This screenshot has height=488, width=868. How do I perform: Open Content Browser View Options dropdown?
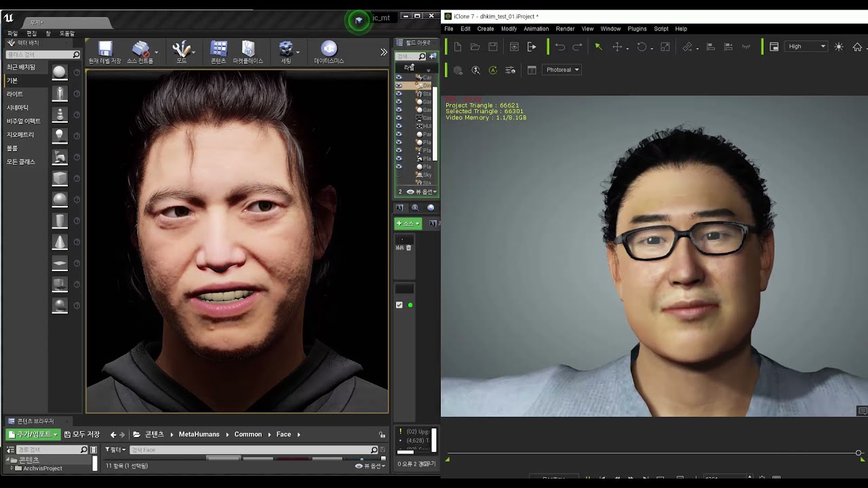(370, 466)
